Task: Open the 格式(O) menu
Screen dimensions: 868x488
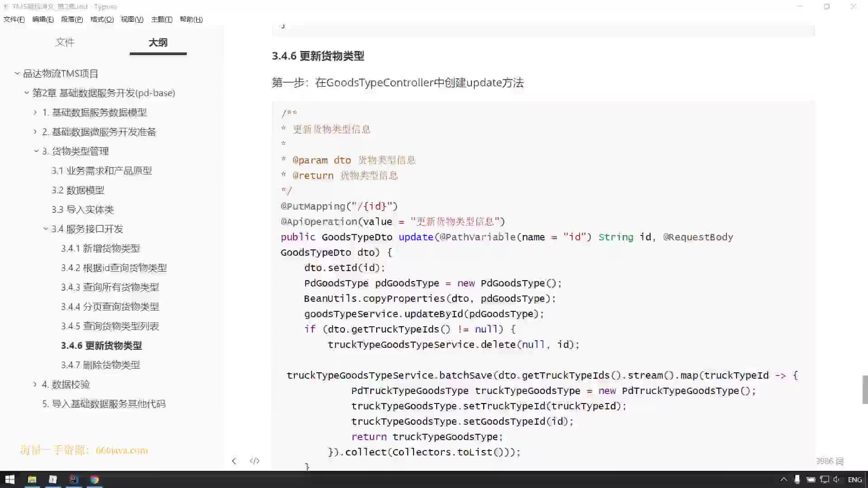Action: [102, 19]
